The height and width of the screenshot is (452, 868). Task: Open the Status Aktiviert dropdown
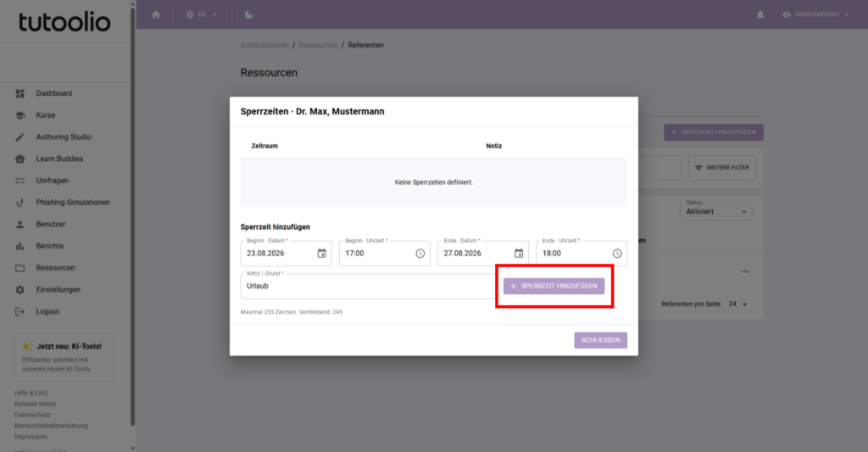point(715,210)
